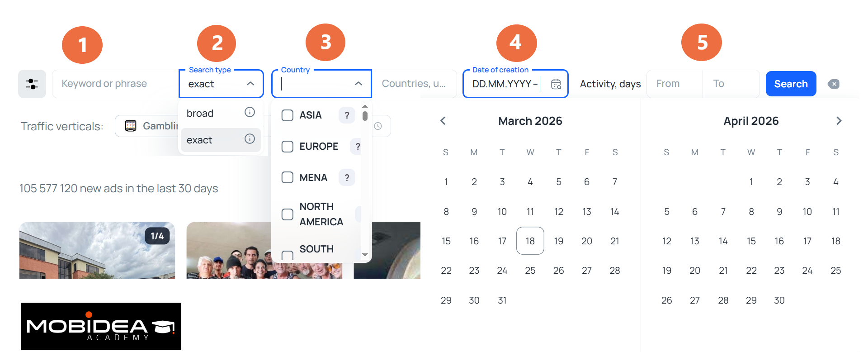
Task: Open the Countries selection field
Action: [x=414, y=84]
